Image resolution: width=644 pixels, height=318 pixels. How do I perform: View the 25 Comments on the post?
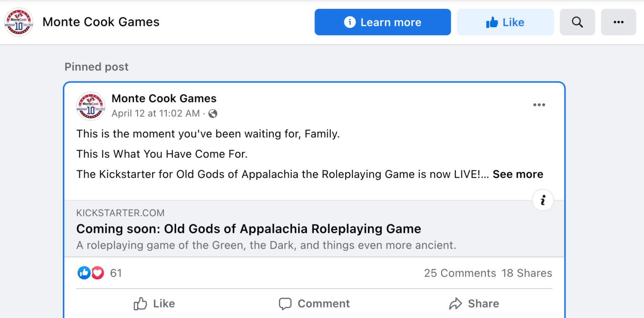pos(460,273)
